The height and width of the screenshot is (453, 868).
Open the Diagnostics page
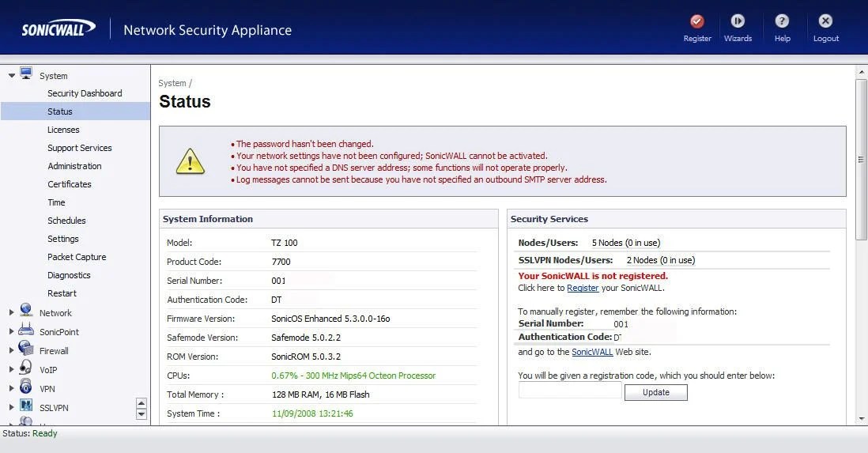69,275
